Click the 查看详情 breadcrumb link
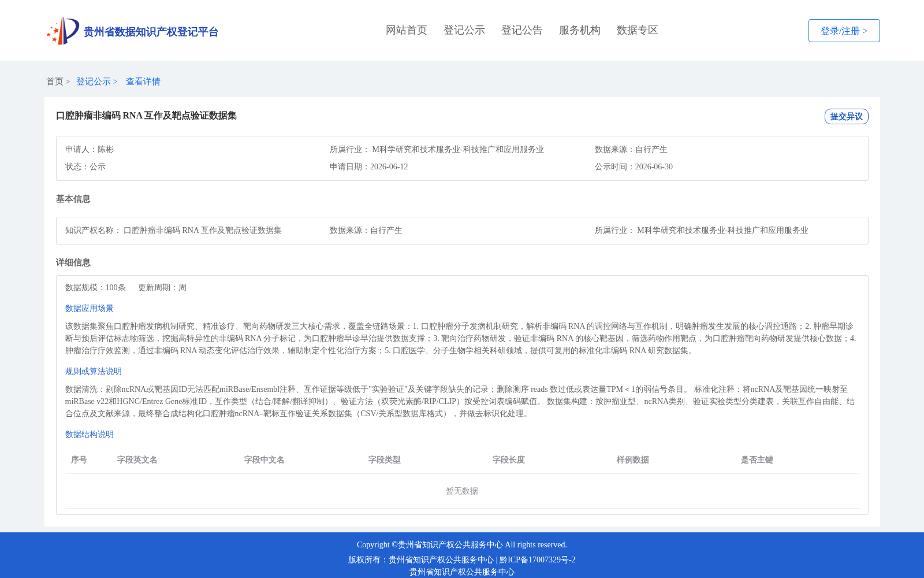The height and width of the screenshot is (578, 924). (x=143, y=81)
